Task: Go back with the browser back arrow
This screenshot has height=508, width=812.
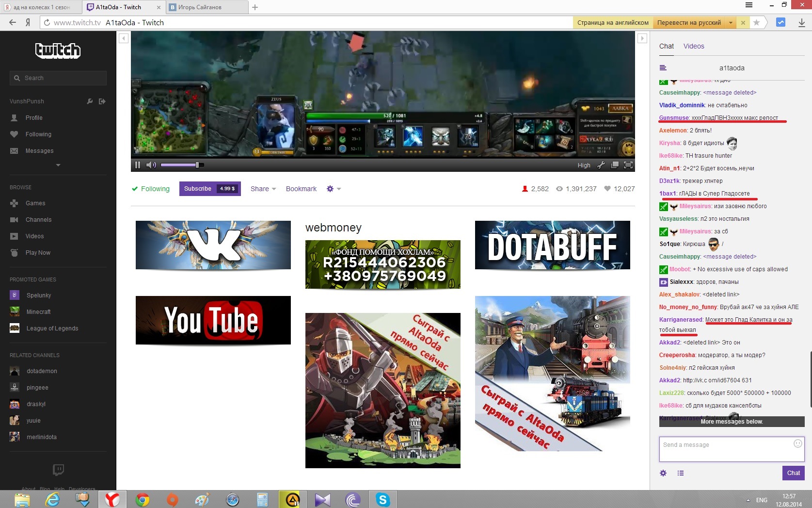Action: click(x=13, y=22)
